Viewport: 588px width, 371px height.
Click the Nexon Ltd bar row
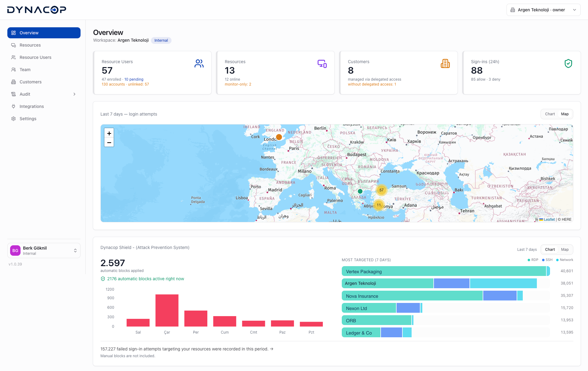382,308
